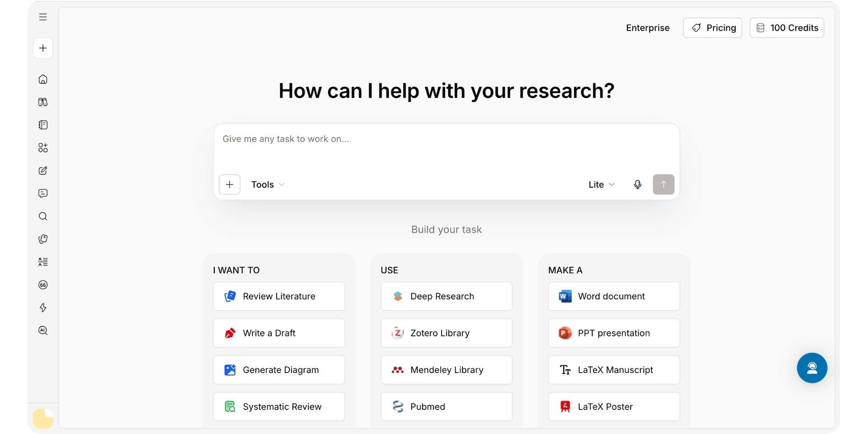The height and width of the screenshot is (434, 868).
Task: Open the Lite model selector dropdown
Action: click(x=601, y=184)
